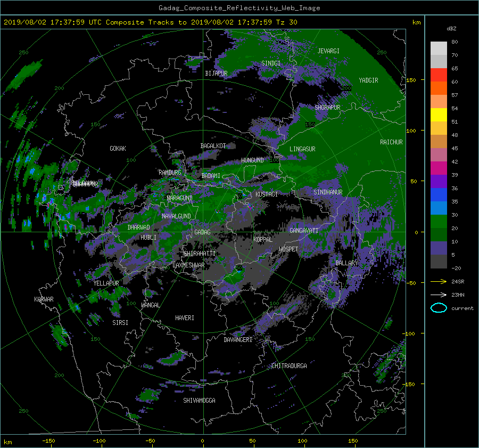Click the JEVARGI city label

click(328, 51)
